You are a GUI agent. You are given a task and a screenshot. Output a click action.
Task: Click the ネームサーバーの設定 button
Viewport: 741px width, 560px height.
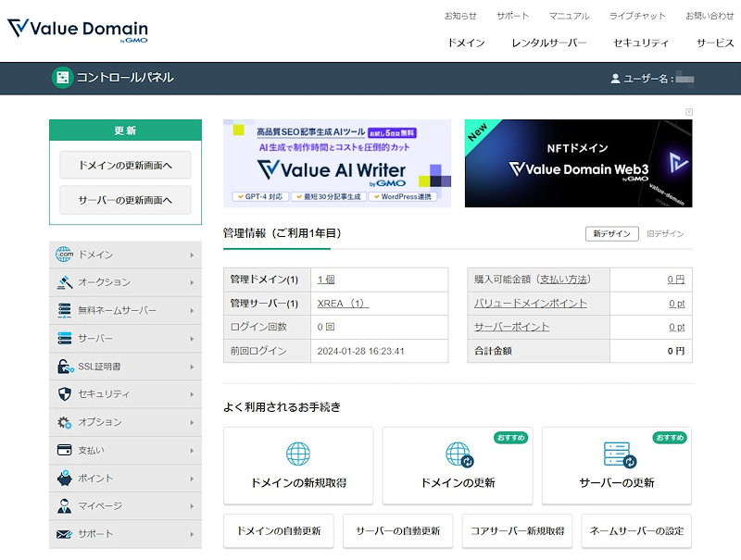click(636, 531)
